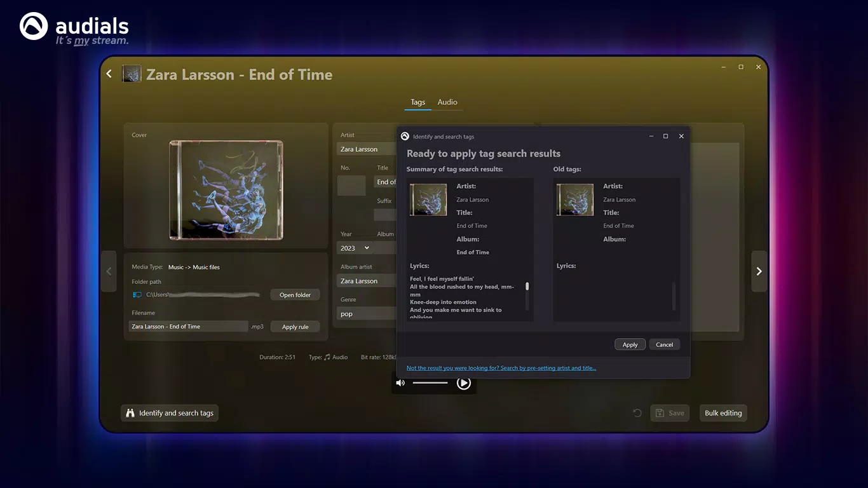Screen dimensions: 868x488
Task: Maximize the main Audials editor window
Action: point(741,67)
